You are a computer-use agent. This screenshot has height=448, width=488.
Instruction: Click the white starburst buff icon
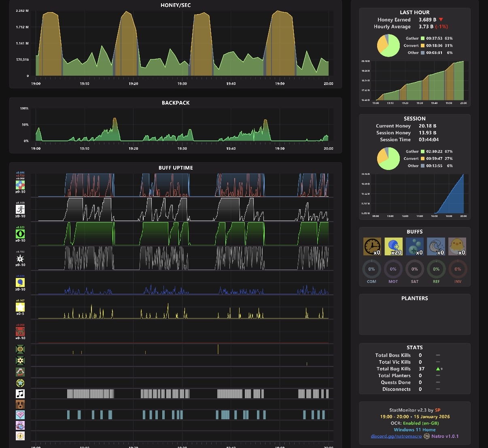(x=20, y=258)
